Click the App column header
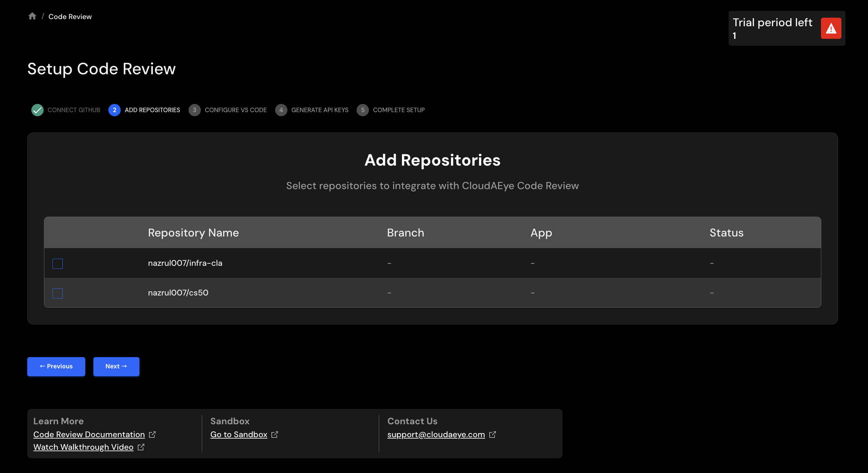This screenshot has height=473, width=868. 541,233
